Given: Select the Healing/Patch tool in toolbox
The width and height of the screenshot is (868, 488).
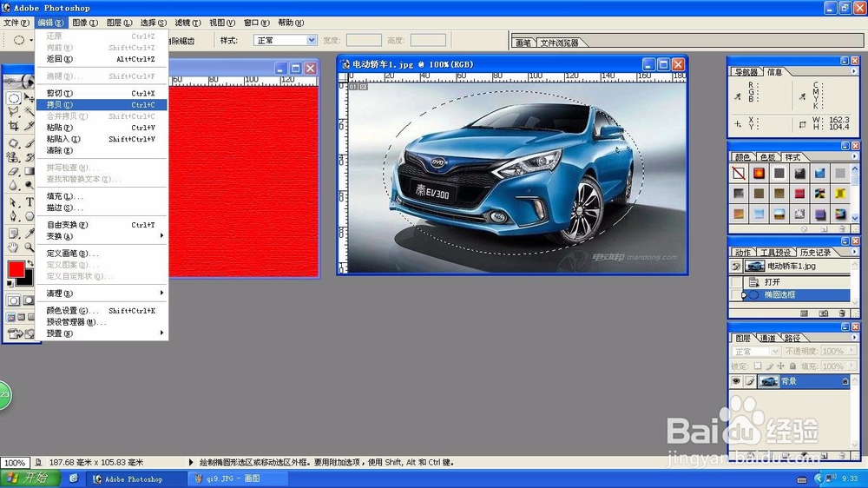Looking at the screenshot, I should 14,143.
